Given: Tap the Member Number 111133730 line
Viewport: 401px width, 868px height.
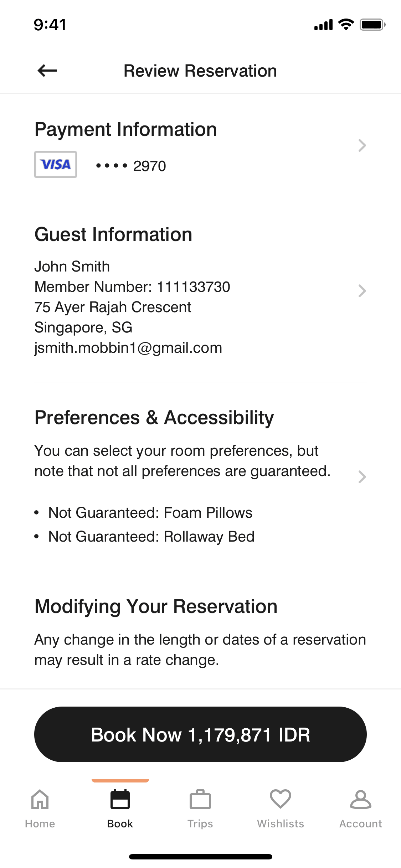Looking at the screenshot, I should click(x=132, y=287).
